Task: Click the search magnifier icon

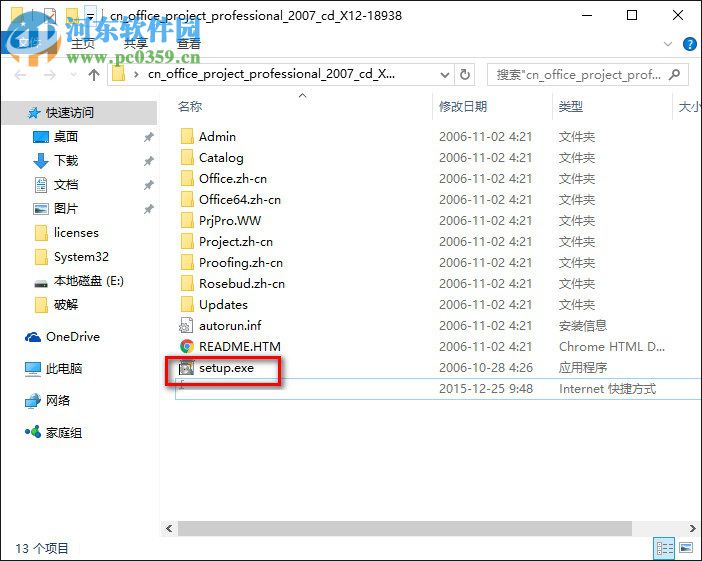Action: (x=674, y=74)
